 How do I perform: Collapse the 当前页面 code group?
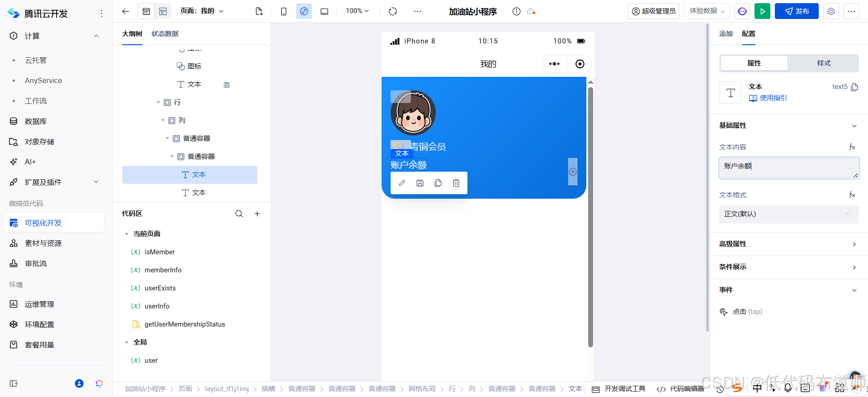point(127,234)
